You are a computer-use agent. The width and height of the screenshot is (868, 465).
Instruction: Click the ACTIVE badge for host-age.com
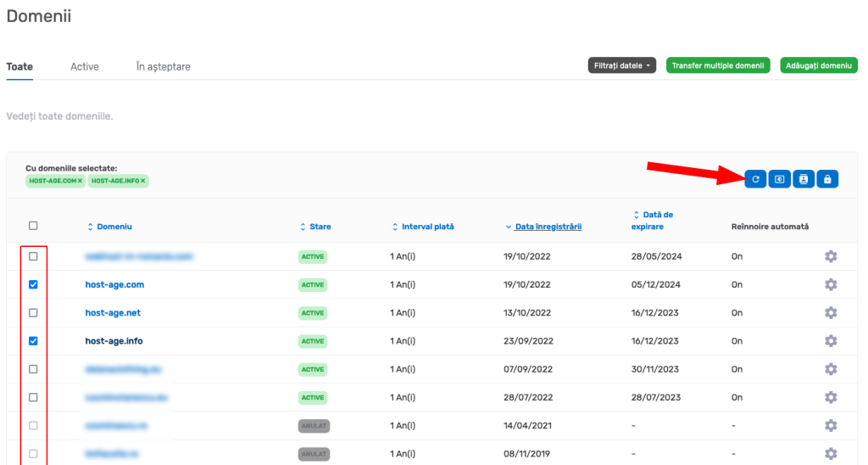click(313, 285)
